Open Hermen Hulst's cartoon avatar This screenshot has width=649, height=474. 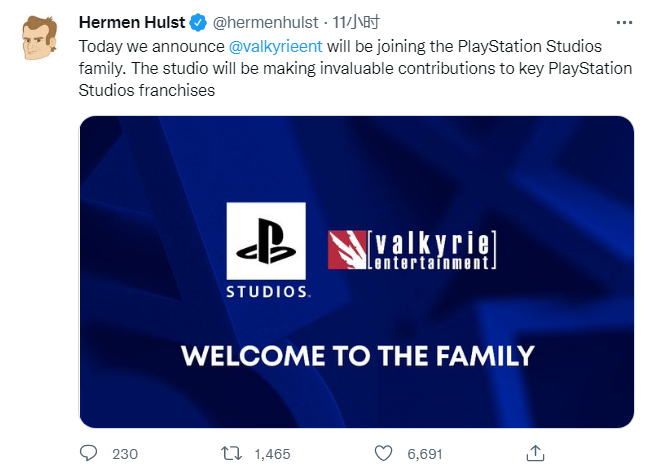(39, 38)
